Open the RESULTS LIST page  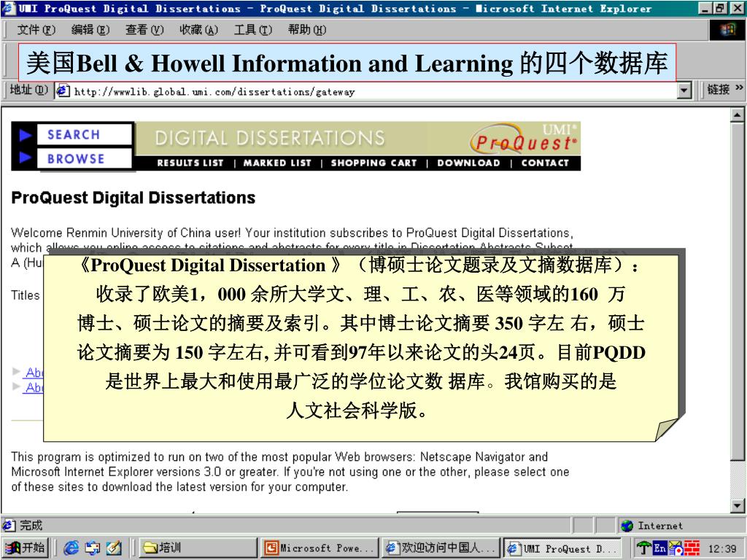(x=190, y=163)
